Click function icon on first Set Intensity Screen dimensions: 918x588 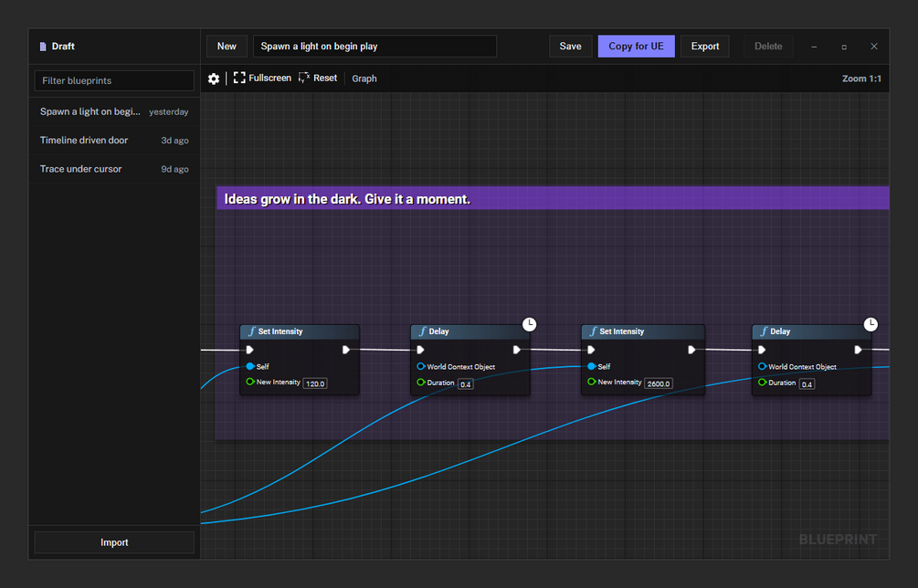(x=251, y=331)
